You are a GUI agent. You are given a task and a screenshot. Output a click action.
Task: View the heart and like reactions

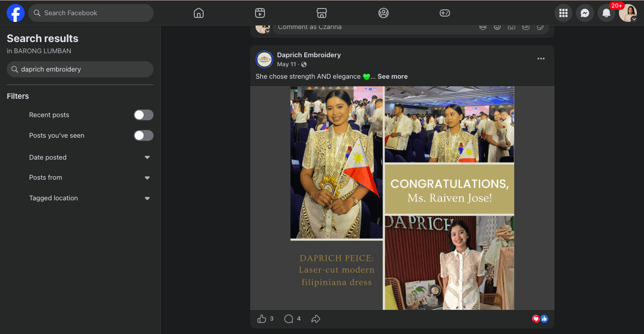540,319
